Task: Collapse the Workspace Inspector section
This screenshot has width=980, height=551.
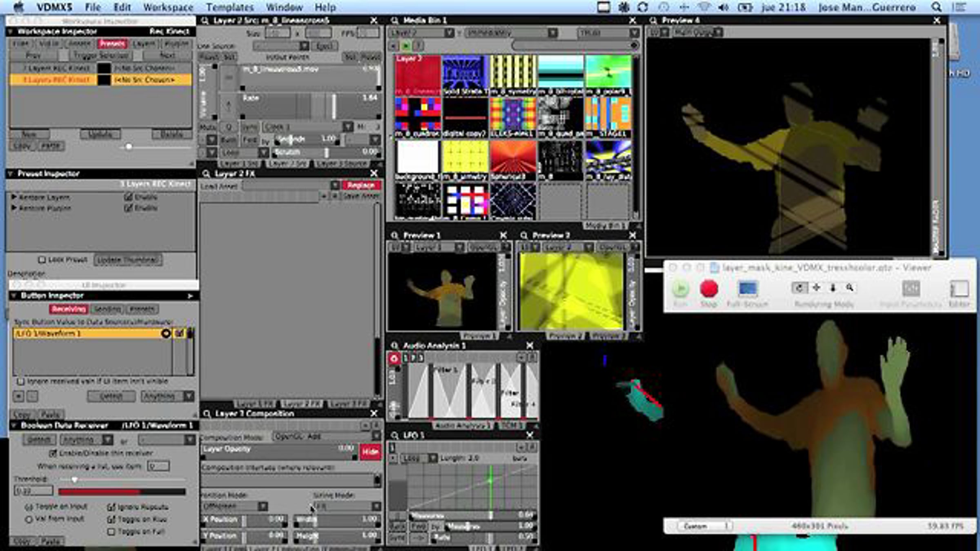Action: click(x=11, y=31)
